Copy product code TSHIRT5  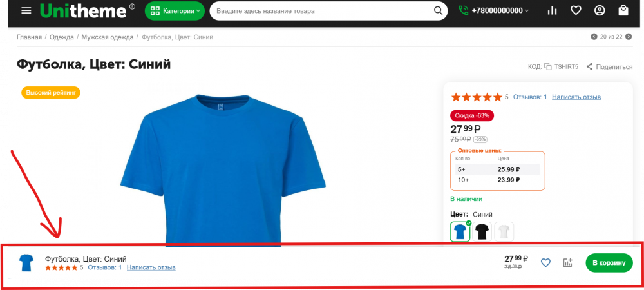pos(548,66)
